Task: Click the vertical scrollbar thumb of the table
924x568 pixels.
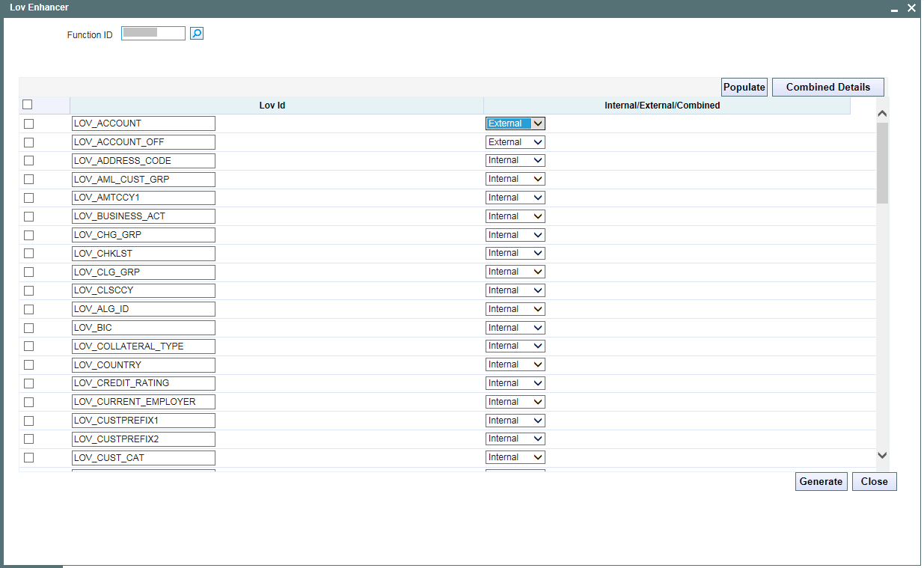Action: coord(882,162)
